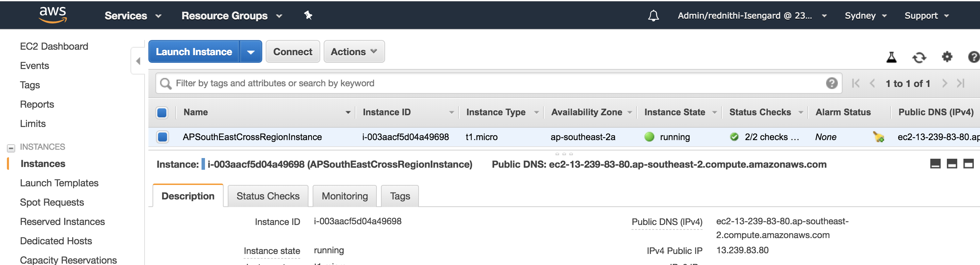Click the IPv4 Public IP value 13.239.83.80
Viewport: 980px width, 265px height.
[x=742, y=251]
